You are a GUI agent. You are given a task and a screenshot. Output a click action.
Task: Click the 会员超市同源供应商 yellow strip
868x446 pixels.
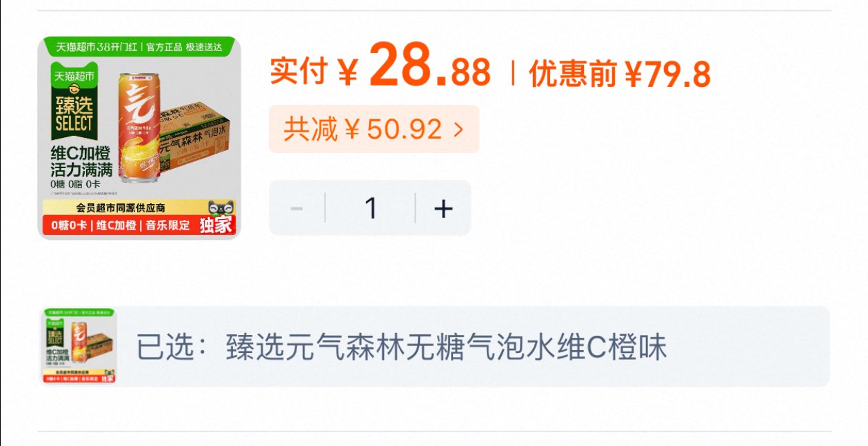click(x=121, y=207)
